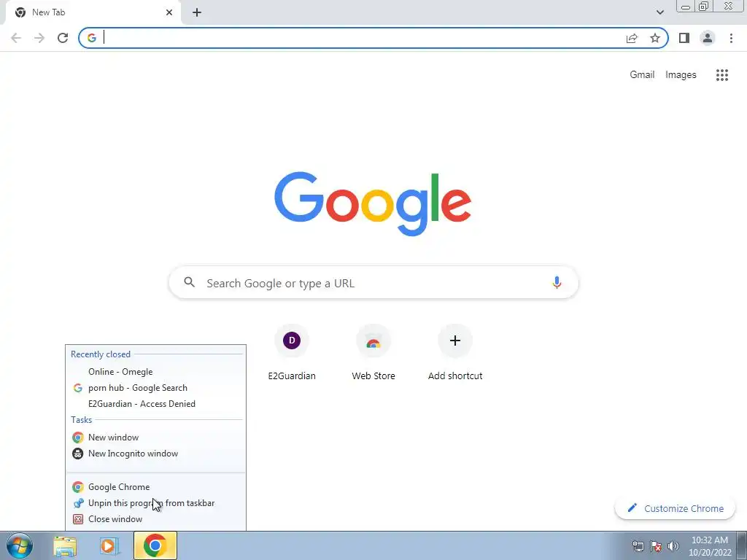The height and width of the screenshot is (560, 747).
Task: Reopen E2Guardian - Access Denied entry
Action: coord(156,404)
